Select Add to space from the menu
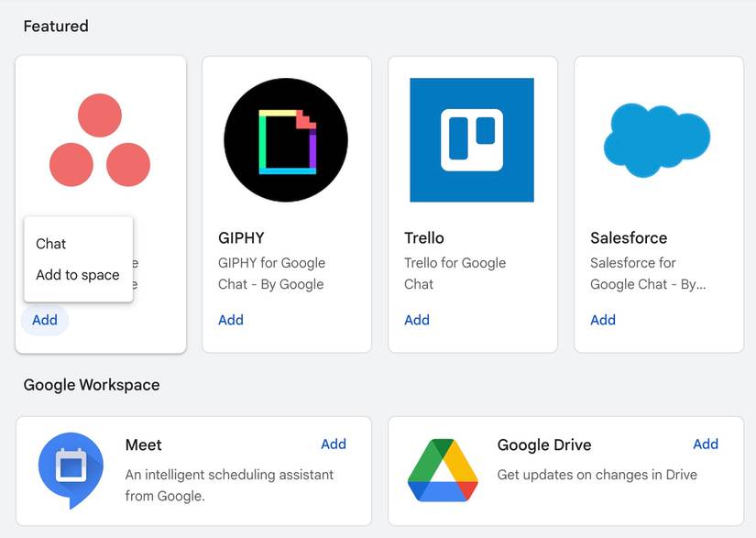Screen dimensions: 756x538 78,275
